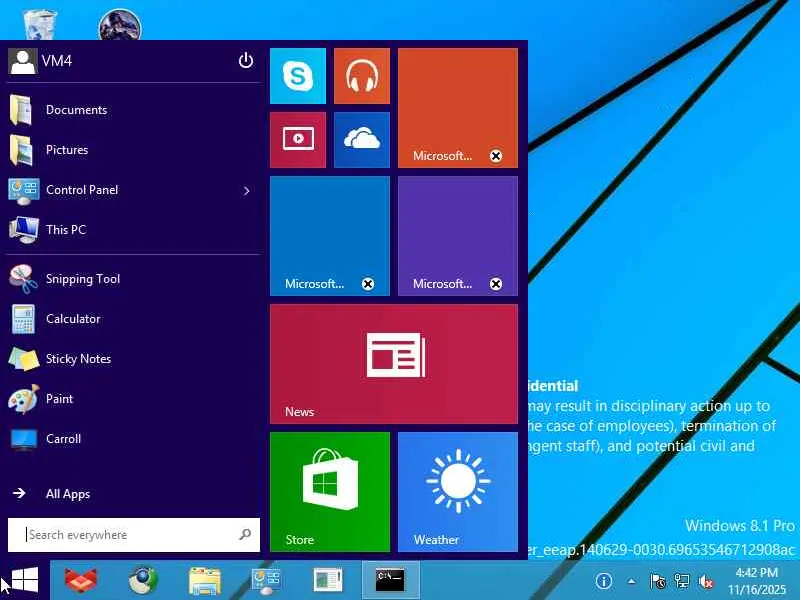Image resolution: width=800 pixels, height=600 pixels.
Task: Open the red fox taskbar app
Action: pyautogui.click(x=81, y=581)
